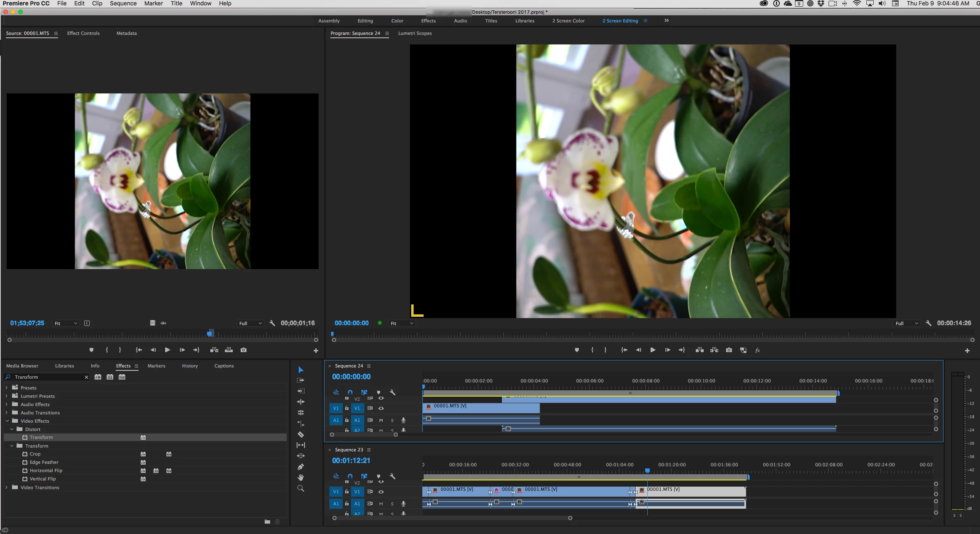Select the Zoom tool magnifier

click(x=301, y=488)
